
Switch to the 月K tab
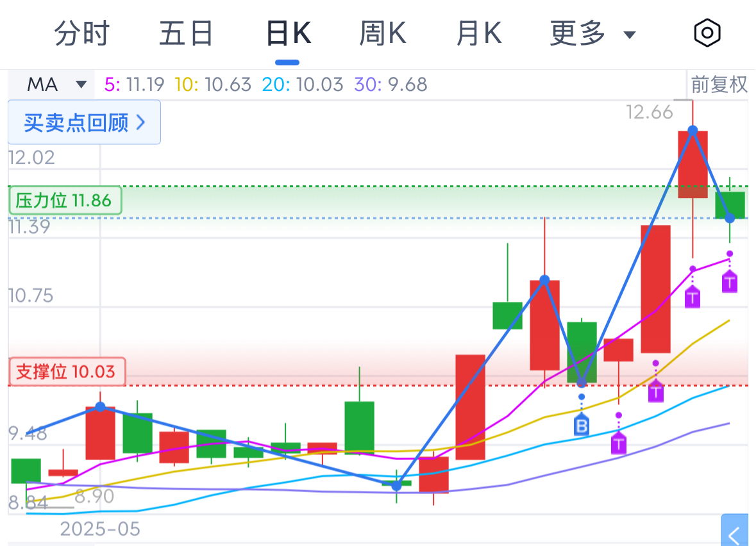(x=479, y=33)
